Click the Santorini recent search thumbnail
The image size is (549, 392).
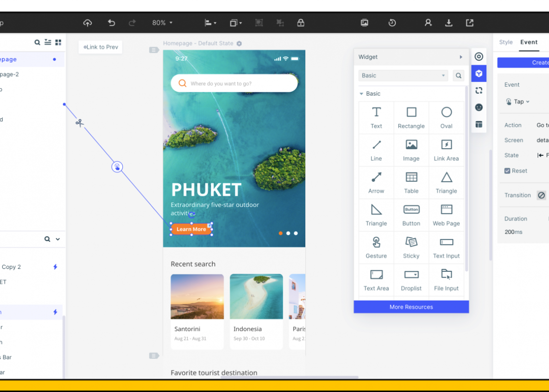[197, 297]
